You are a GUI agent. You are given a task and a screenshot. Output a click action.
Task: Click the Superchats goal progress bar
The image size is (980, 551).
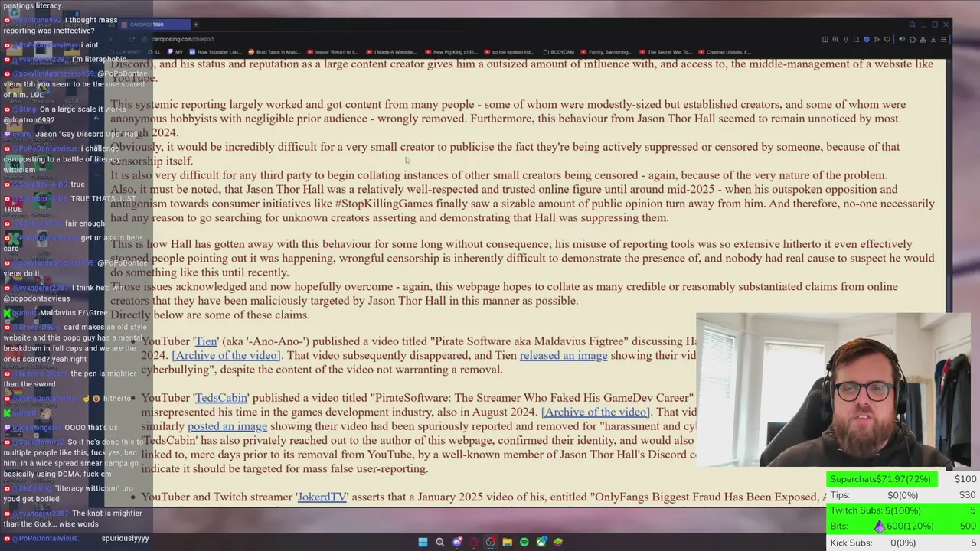pos(882,479)
